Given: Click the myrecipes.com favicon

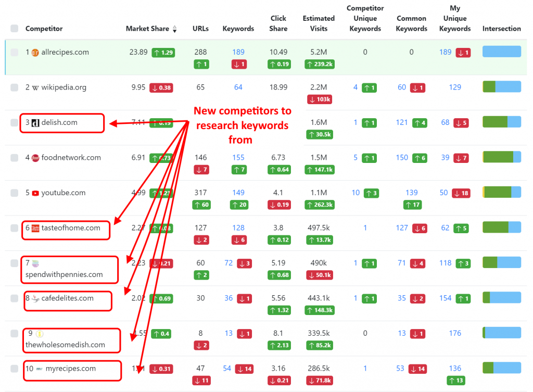Looking at the screenshot, I should point(40,369).
